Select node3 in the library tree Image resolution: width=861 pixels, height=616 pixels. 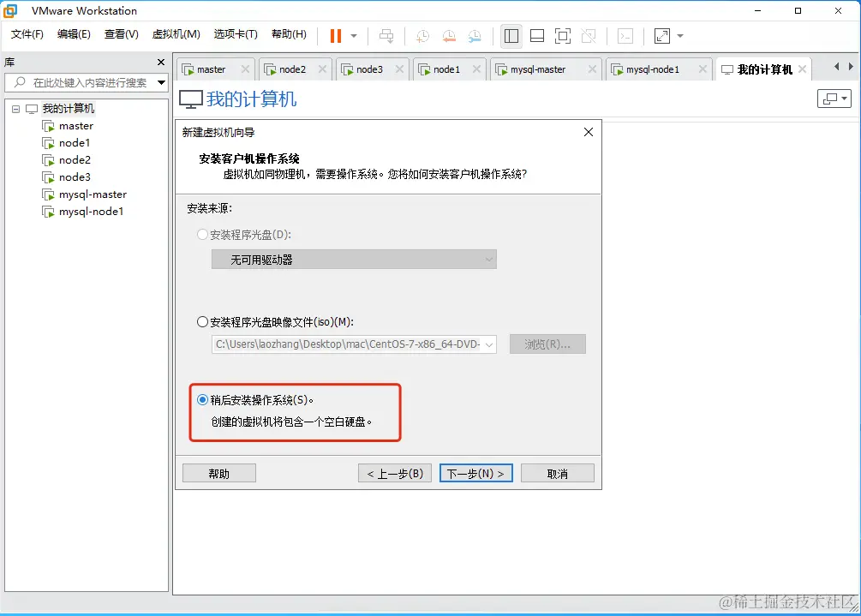coord(75,176)
